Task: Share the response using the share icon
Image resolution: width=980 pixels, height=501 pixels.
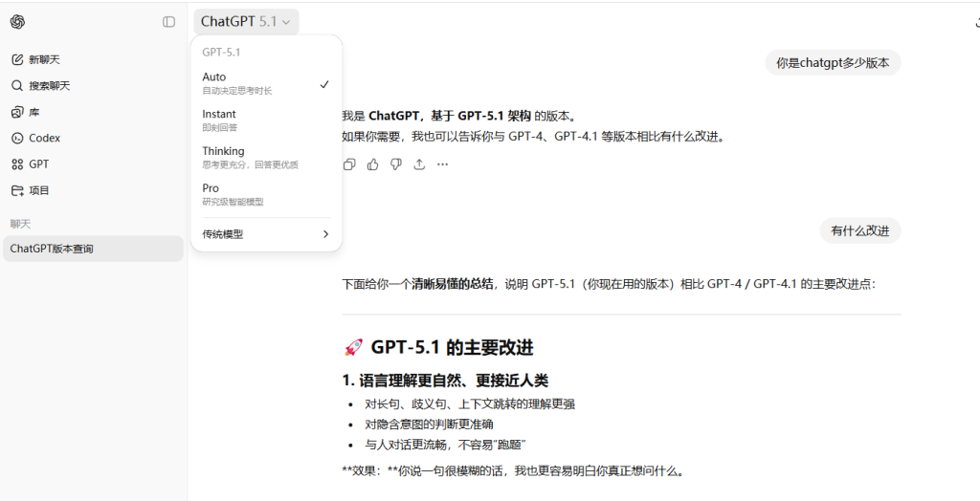Action: pos(419,164)
